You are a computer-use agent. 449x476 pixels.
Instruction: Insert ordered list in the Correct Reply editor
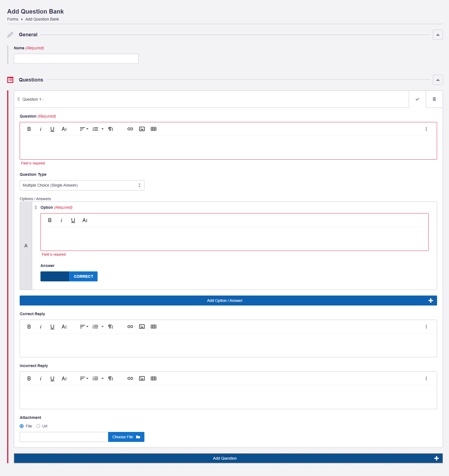(95, 327)
